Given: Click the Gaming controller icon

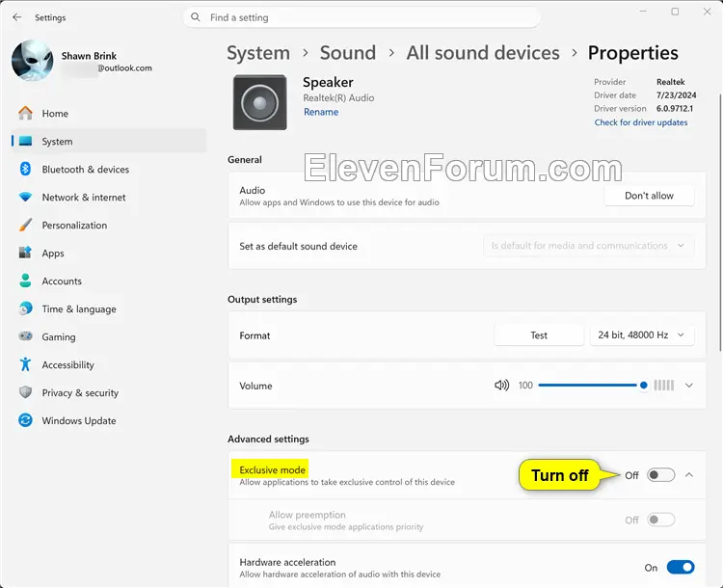Looking at the screenshot, I should click(x=25, y=336).
